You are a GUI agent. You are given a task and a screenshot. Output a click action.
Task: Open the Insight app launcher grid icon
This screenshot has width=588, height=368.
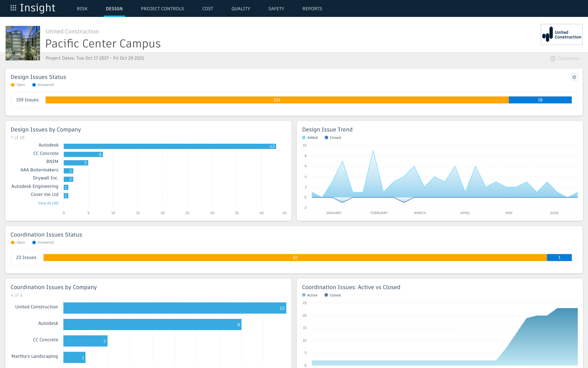(13, 8)
